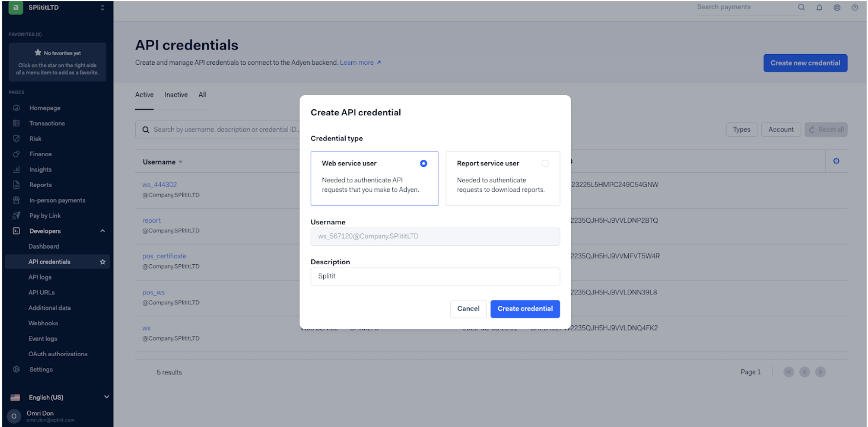Viewport: 868px width, 427px height.
Task: Click the US flag icon
Action: [15, 397]
